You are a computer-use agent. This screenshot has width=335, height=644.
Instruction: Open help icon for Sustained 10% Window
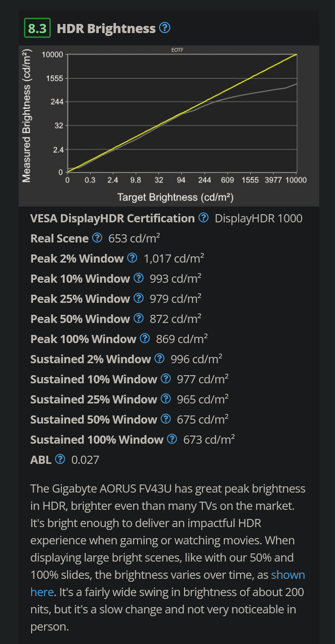[x=166, y=379]
